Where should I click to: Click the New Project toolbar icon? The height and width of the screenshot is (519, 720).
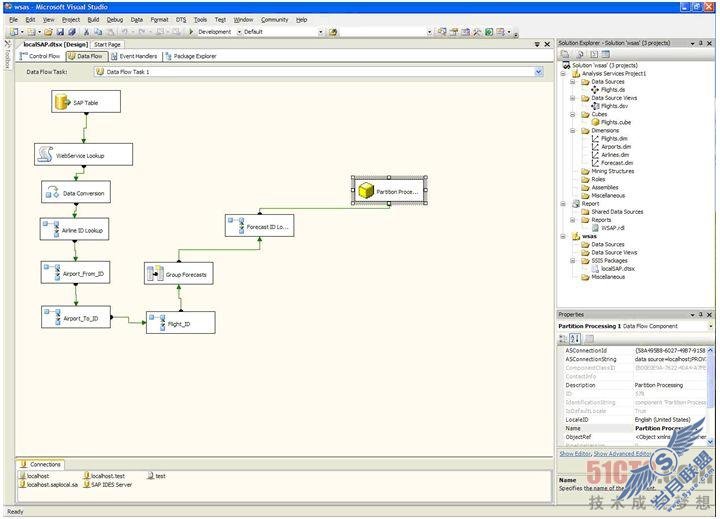click(15, 32)
